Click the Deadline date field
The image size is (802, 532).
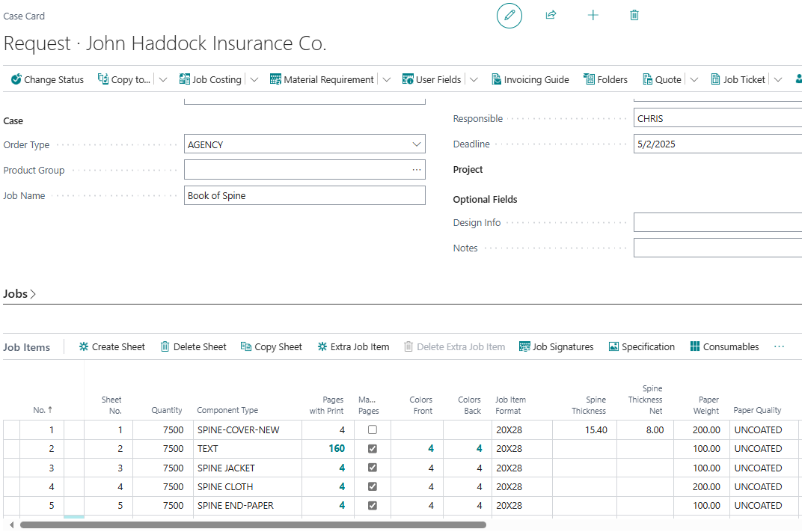pyautogui.click(x=717, y=144)
